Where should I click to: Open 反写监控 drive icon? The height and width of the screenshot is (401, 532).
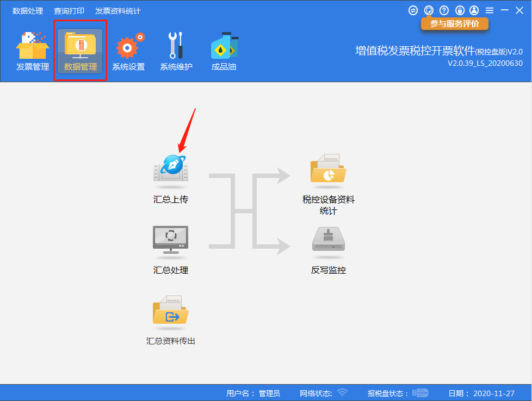(x=328, y=240)
